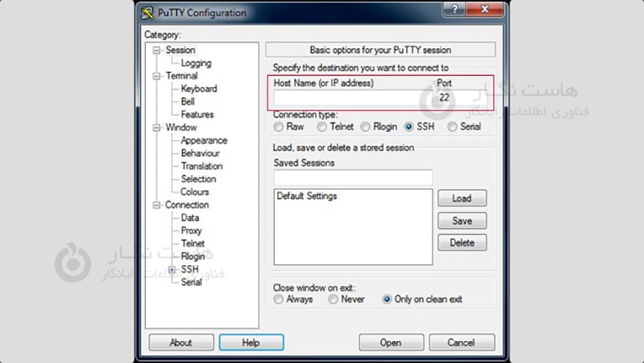The height and width of the screenshot is (363, 644).
Task: Select Colours under Window
Action: pos(195,192)
